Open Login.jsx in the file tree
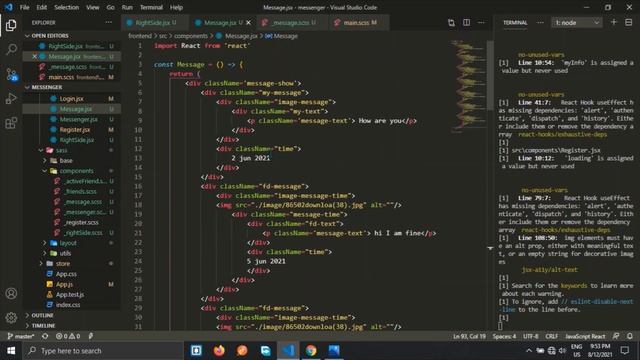Screen dimensions: 640x360 tap(72, 99)
